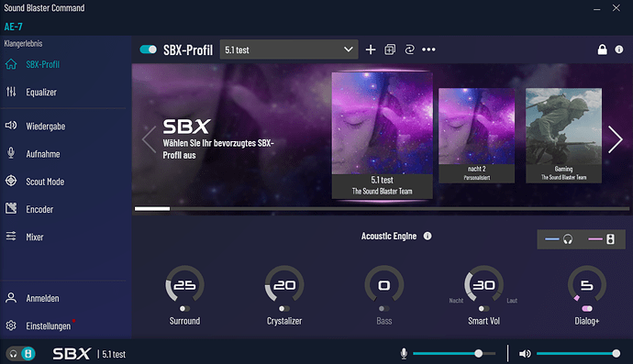Toggle the Crystalizer switch
The height and width of the screenshot is (364, 633).
tap(284, 309)
